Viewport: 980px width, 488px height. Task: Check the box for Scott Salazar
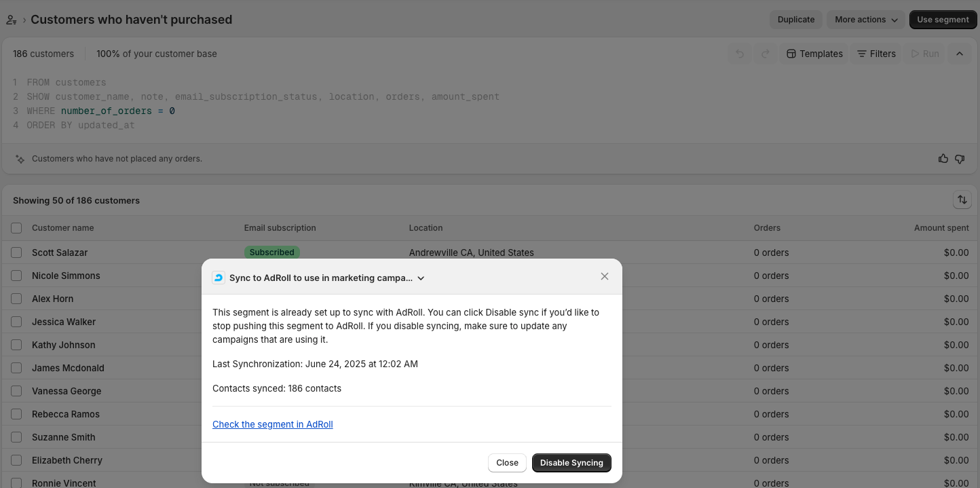16,252
